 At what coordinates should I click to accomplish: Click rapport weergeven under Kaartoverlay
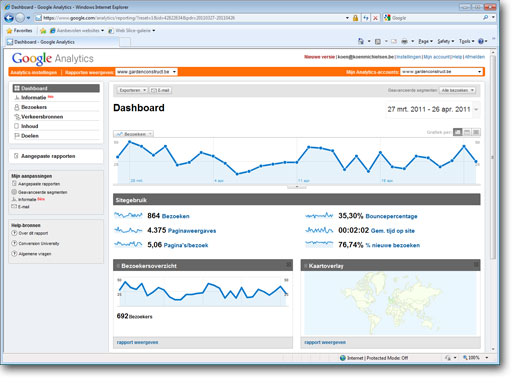click(x=325, y=342)
